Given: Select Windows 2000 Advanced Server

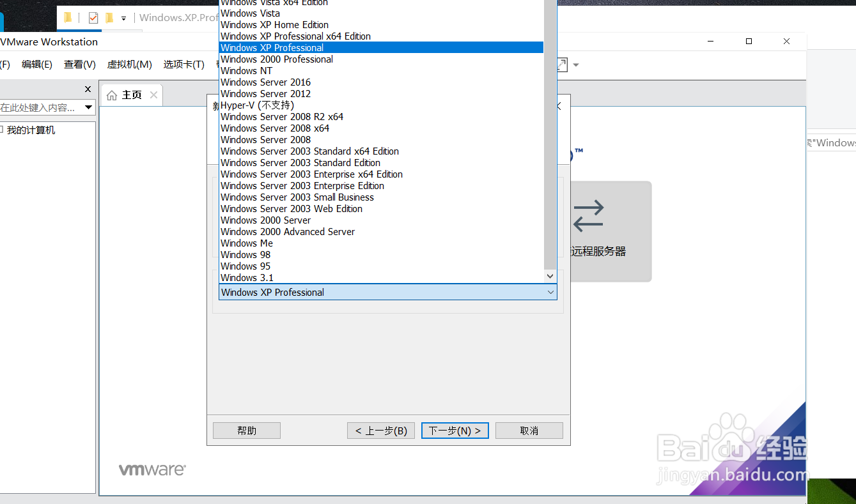Looking at the screenshot, I should point(381,232).
